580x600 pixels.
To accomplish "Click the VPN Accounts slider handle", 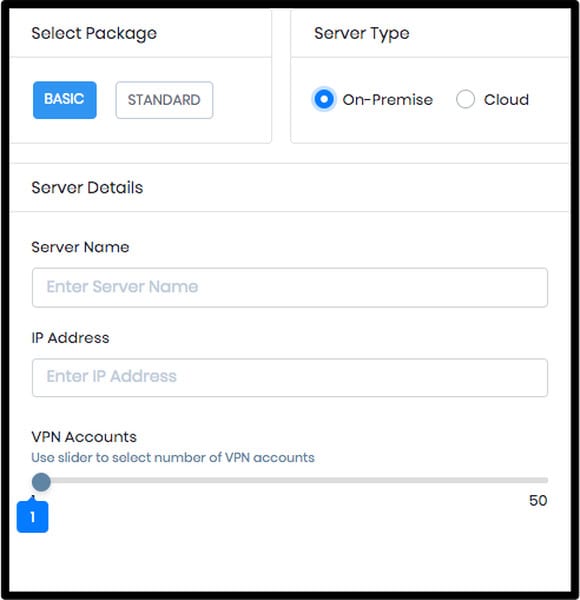I will [41, 482].
